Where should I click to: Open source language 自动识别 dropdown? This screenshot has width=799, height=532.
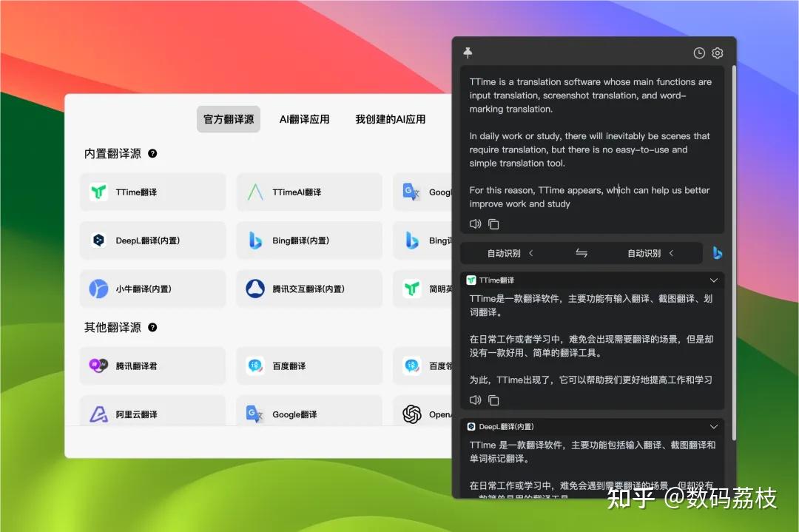(510, 253)
